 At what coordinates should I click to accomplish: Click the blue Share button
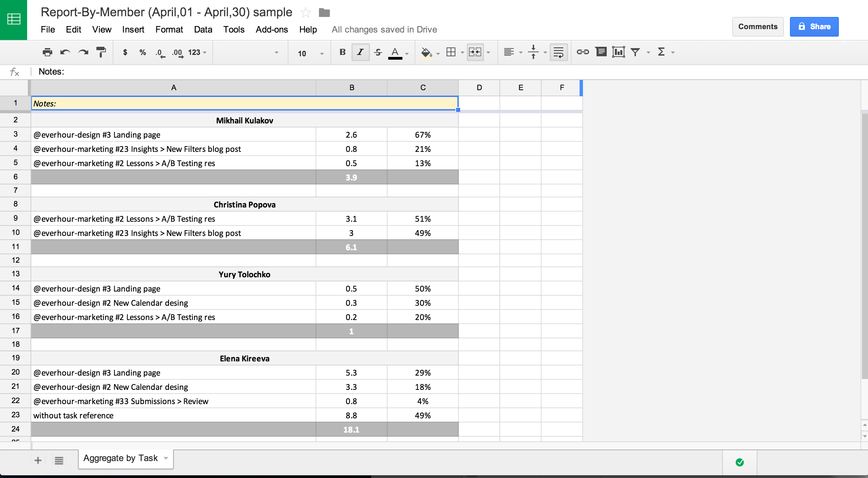click(814, 26)
